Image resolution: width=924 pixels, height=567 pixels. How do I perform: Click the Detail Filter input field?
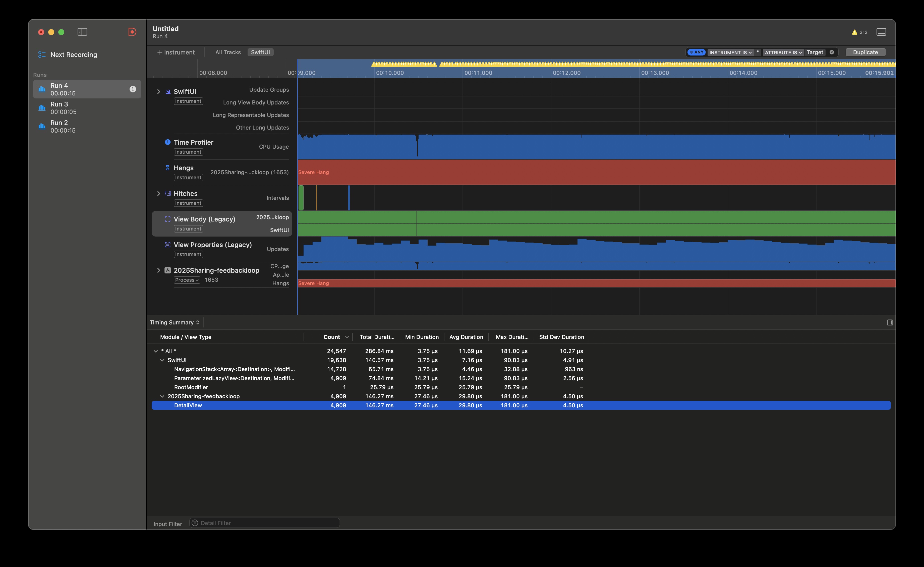[265, 523]
